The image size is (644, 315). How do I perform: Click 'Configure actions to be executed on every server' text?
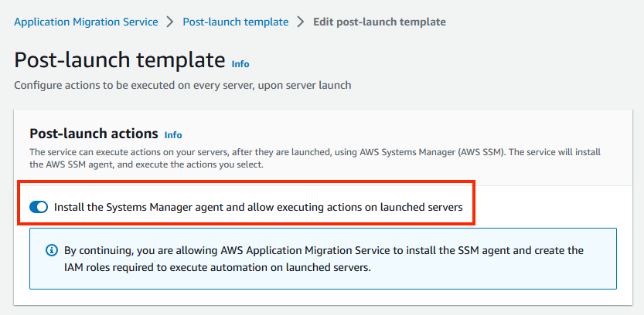(x=182, y=85)
